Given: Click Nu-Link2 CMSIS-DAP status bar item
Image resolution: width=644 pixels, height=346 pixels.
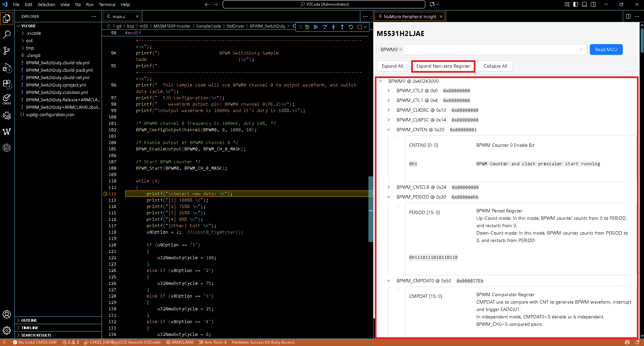Looking at the screenshot, I should 35,342.
